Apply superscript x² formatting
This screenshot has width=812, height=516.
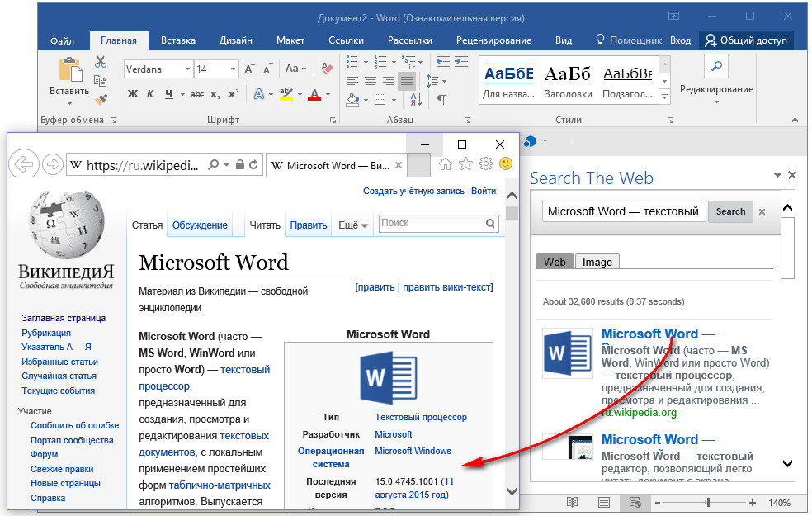[234, 94]
